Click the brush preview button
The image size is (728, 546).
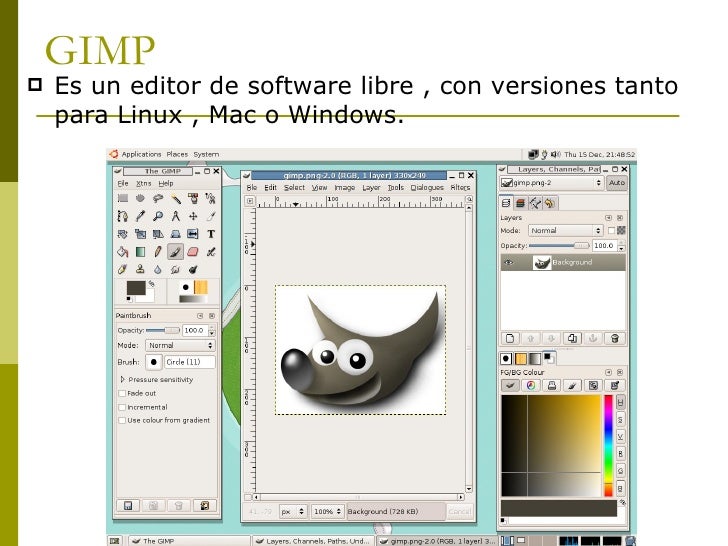tap(154, 362)
